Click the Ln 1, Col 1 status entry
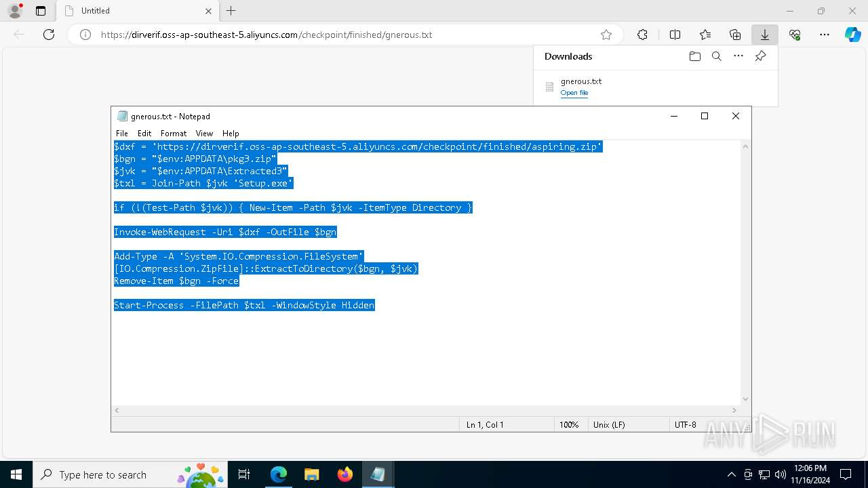Image resolution: width=868 pixels, height=488 pixels. pos(485,424)
